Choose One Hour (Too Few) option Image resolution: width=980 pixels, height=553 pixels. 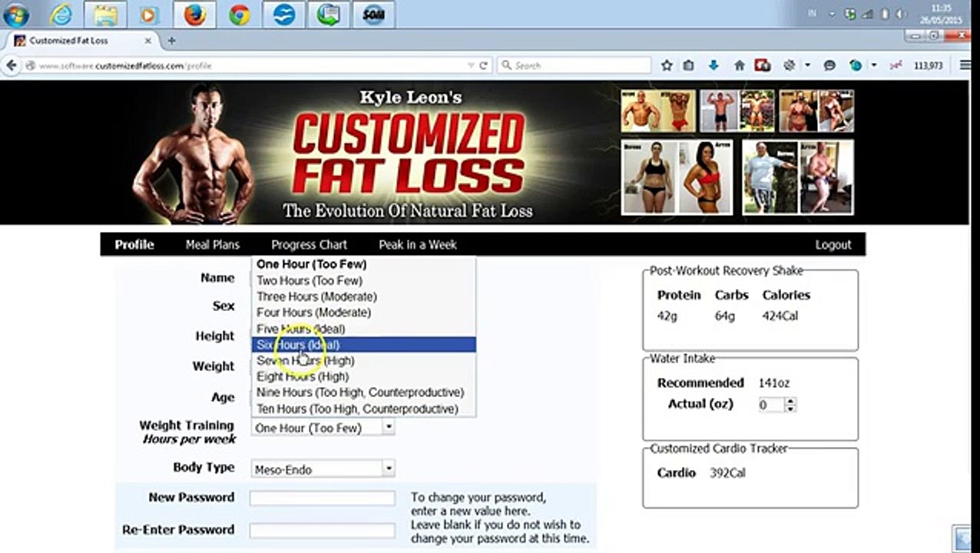364,264
